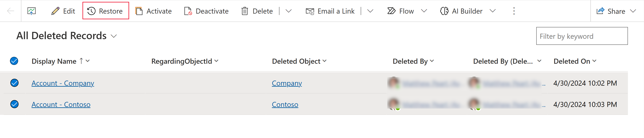Click the Deactivate document icon
Image resolution: width=644 pixels, height=138 pixels.
coord(188,11)
